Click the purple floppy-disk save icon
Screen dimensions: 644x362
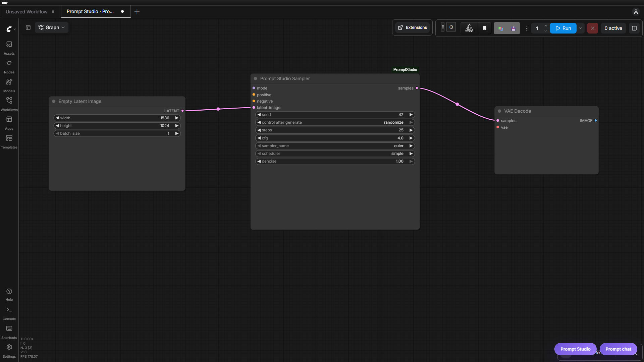pos(513,28)
